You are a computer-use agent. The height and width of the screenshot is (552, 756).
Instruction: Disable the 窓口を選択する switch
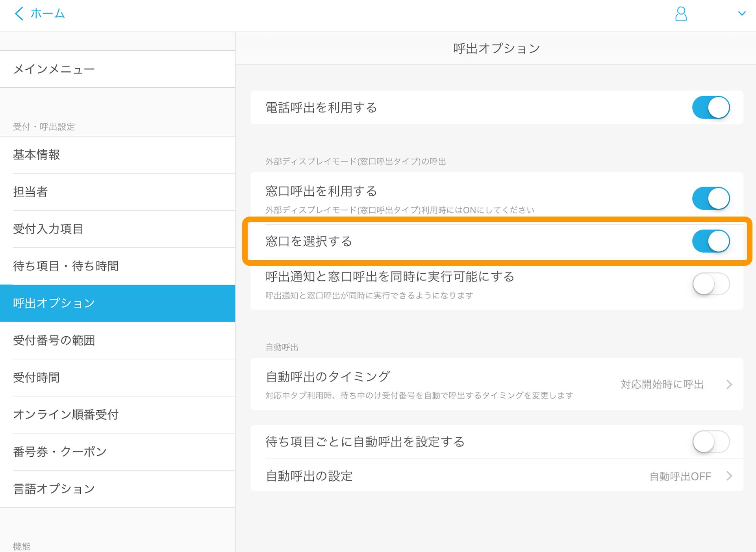click(x=711, y=241)
